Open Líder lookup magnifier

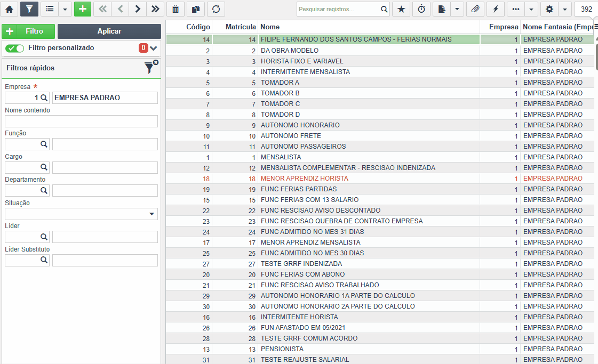[44, 237]
